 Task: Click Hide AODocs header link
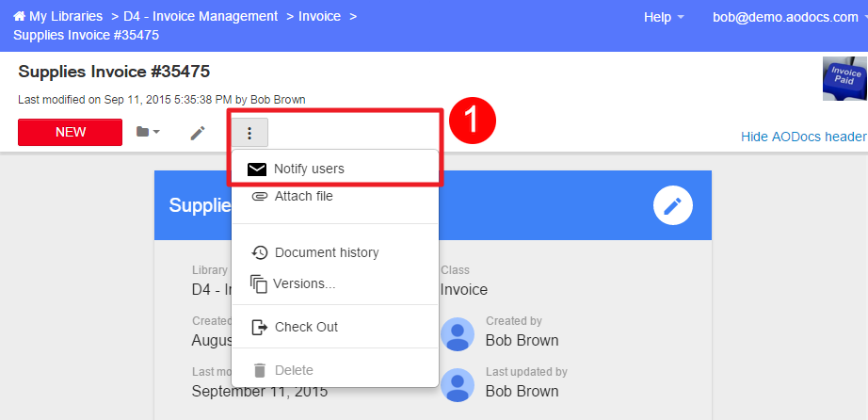click(x=804, y=137)
